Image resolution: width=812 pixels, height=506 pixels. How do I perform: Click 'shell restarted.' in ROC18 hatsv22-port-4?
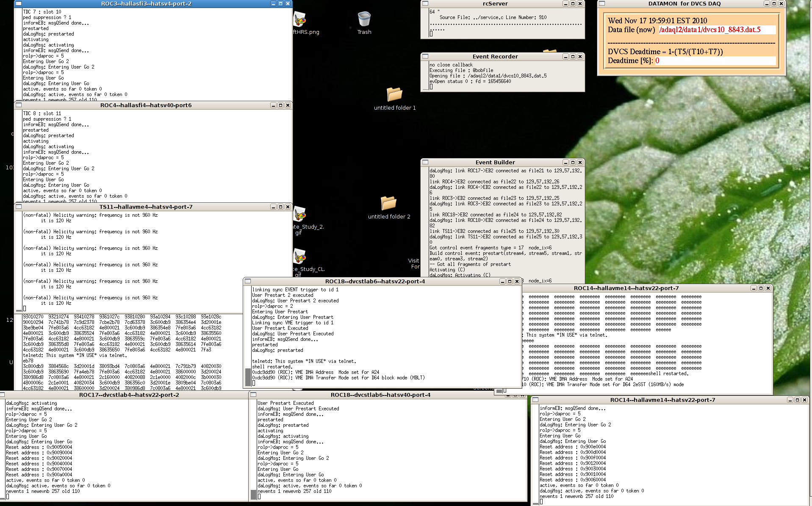[x=272, y=367]
